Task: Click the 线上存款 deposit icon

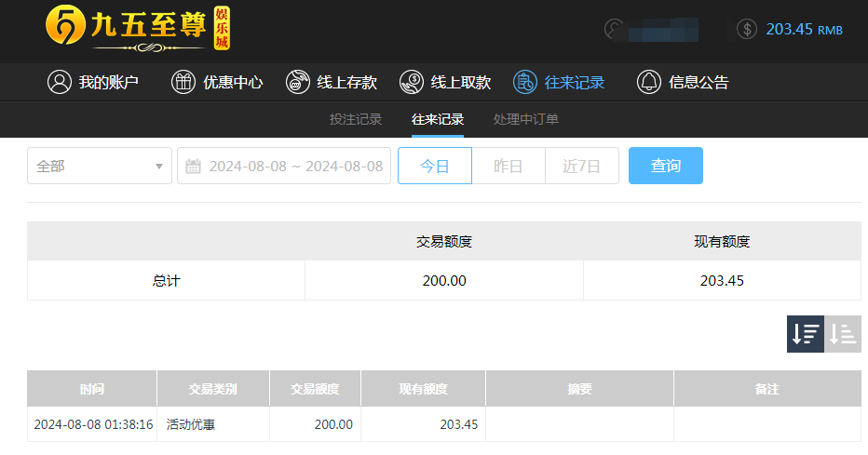Action: pyautogui.click(x=298, y=82)
